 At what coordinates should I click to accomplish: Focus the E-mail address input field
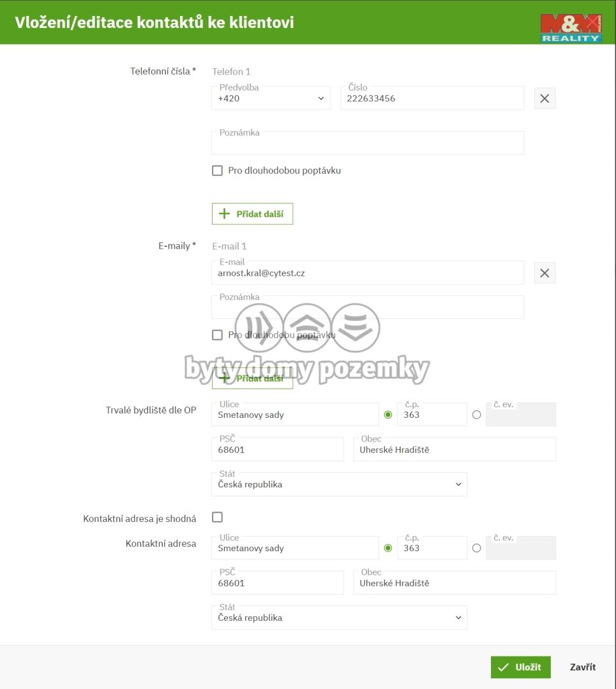pyautogui.click(x=367, y=273)
